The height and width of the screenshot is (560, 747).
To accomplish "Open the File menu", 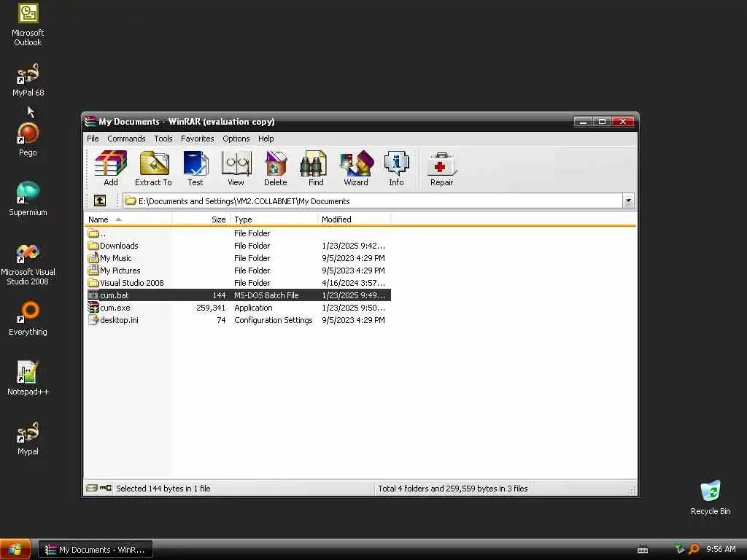I will (x=93, y=139).
